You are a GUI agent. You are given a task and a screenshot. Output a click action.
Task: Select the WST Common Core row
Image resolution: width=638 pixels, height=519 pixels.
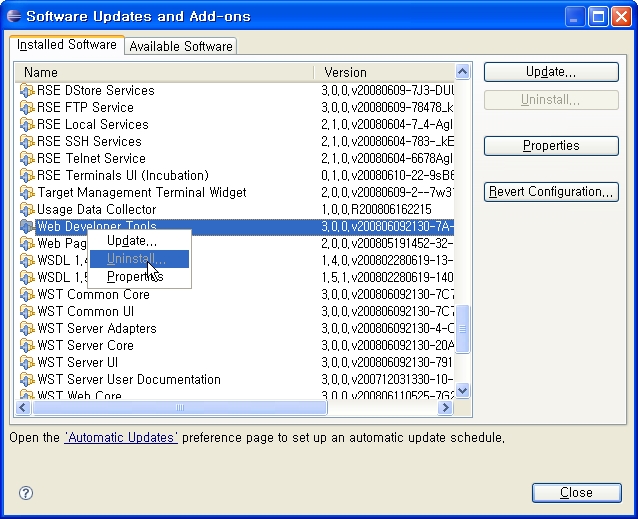pyautogui.click(x=235, y=294)
